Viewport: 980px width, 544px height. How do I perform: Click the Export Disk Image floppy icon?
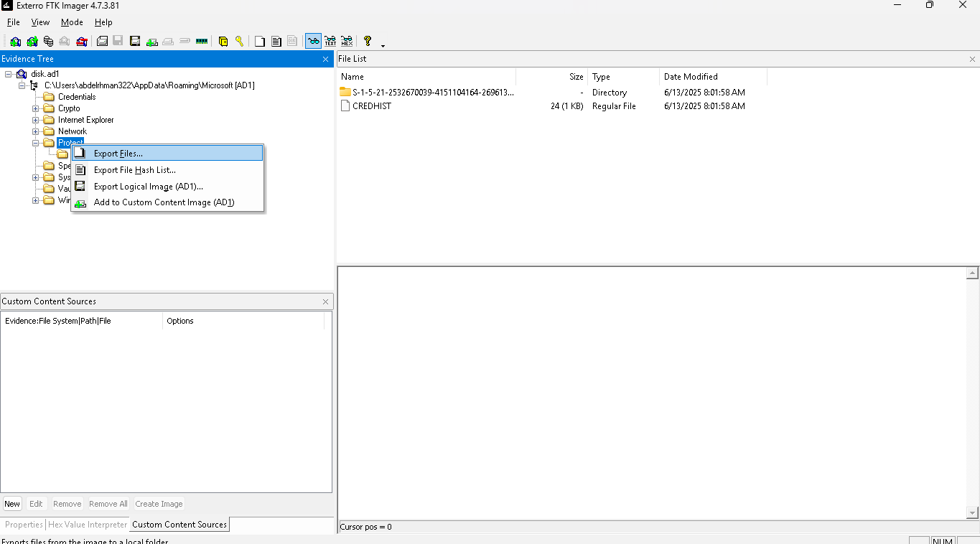[118, 41]
